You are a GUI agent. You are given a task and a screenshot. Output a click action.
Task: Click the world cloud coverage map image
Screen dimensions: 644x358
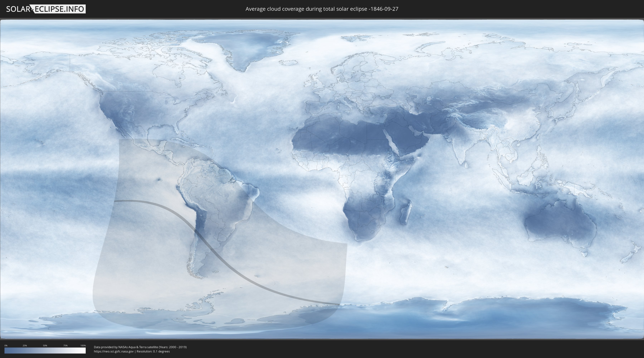click(x=322, y=179)
